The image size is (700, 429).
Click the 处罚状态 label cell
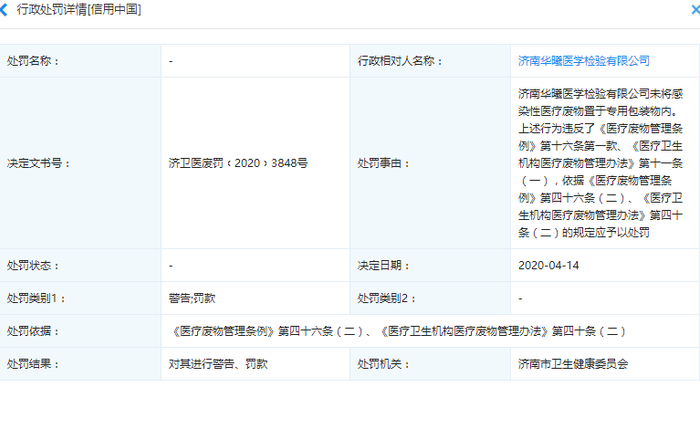pyautogui.click(x=80, y=265)
